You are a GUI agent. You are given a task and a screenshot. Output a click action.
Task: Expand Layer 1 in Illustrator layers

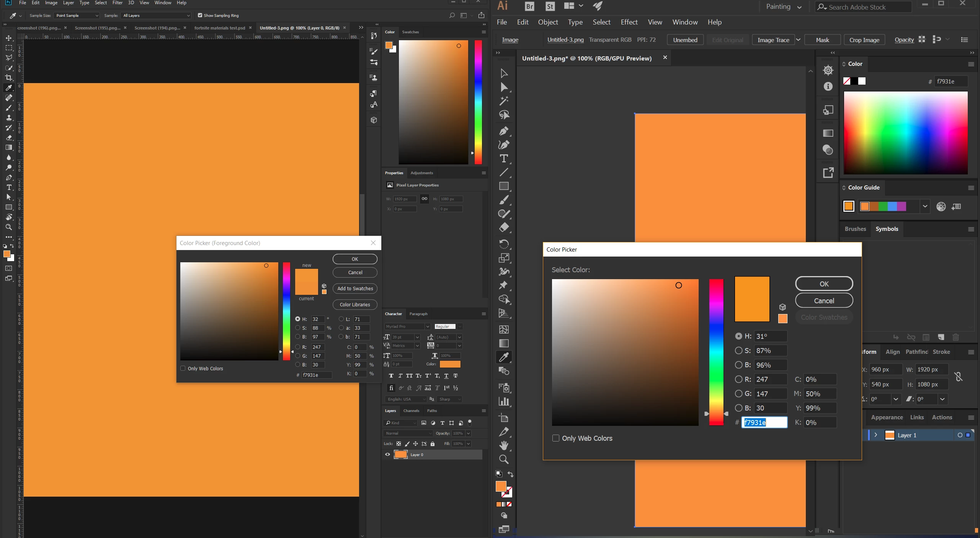point(875,435)
